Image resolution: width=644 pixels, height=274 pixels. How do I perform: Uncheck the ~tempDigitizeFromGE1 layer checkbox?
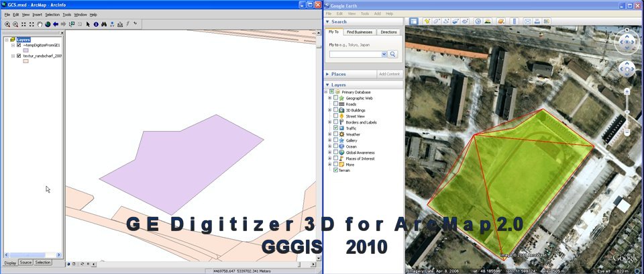point(19,45)
